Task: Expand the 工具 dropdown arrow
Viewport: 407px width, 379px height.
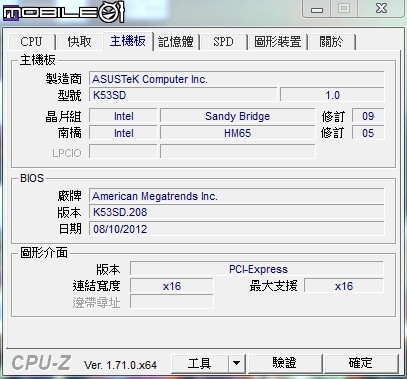Action: (x=237, y=363)
